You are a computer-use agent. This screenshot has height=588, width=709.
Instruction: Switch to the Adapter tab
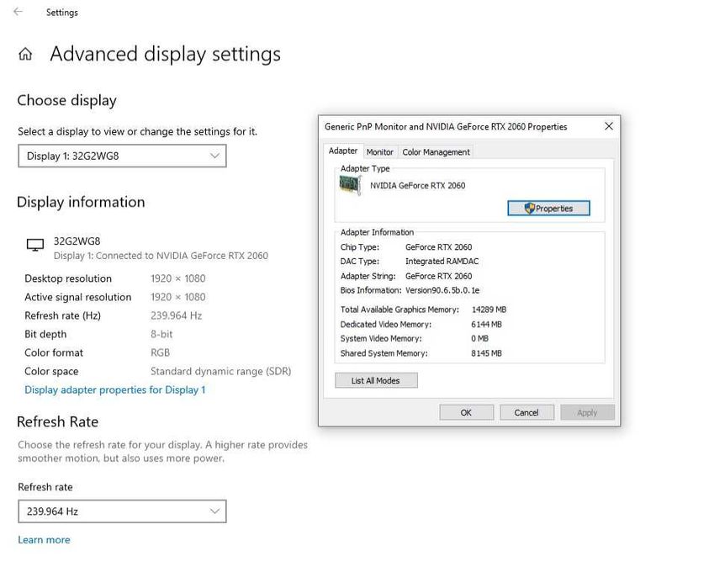[343, 151]
